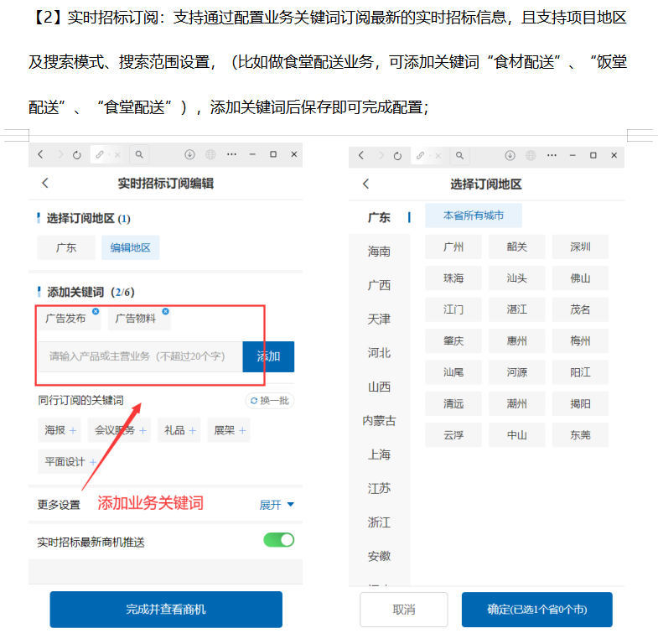Go back using arrow beside 选择订阅地区 title
Viewport: 658px width, 644px height.
tap(365, 184)
